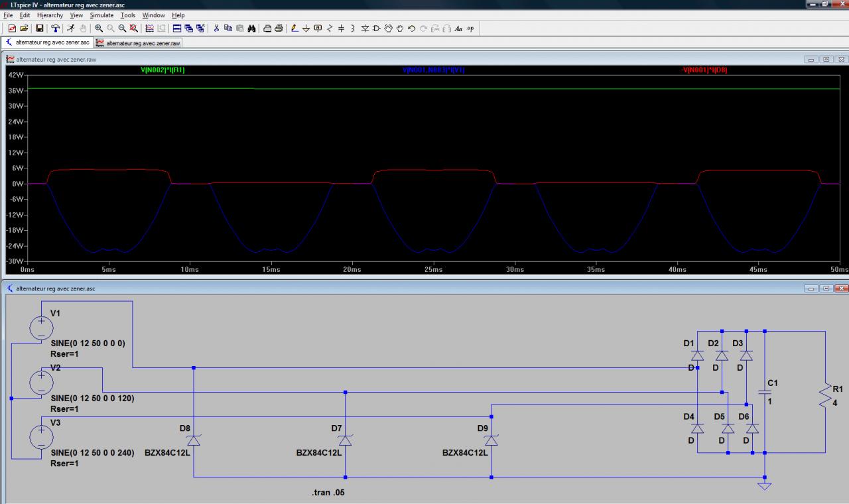Open the Simulate menu
The image size is (849, 504).
pyautogui.click(x=101, y=15)
